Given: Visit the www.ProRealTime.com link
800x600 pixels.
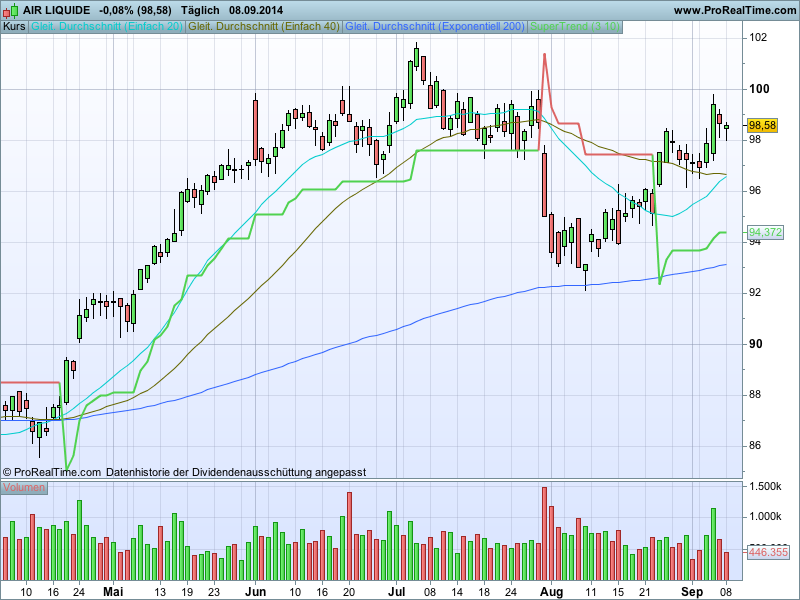Looking at the screenshot, I should (735, 10).
